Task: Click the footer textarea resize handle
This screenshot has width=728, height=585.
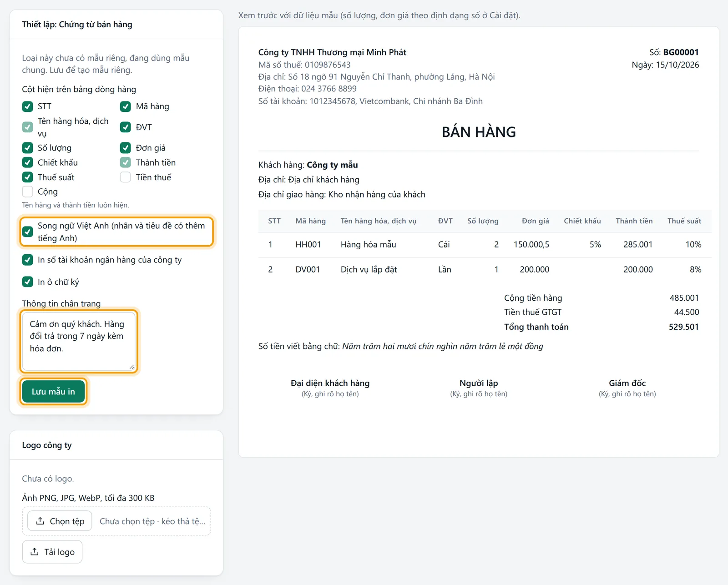Action: point(131,367)
